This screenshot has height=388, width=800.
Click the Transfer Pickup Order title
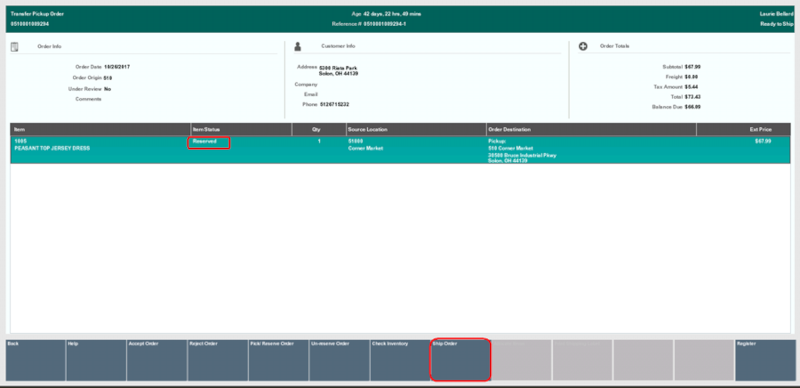click(37, 14)
